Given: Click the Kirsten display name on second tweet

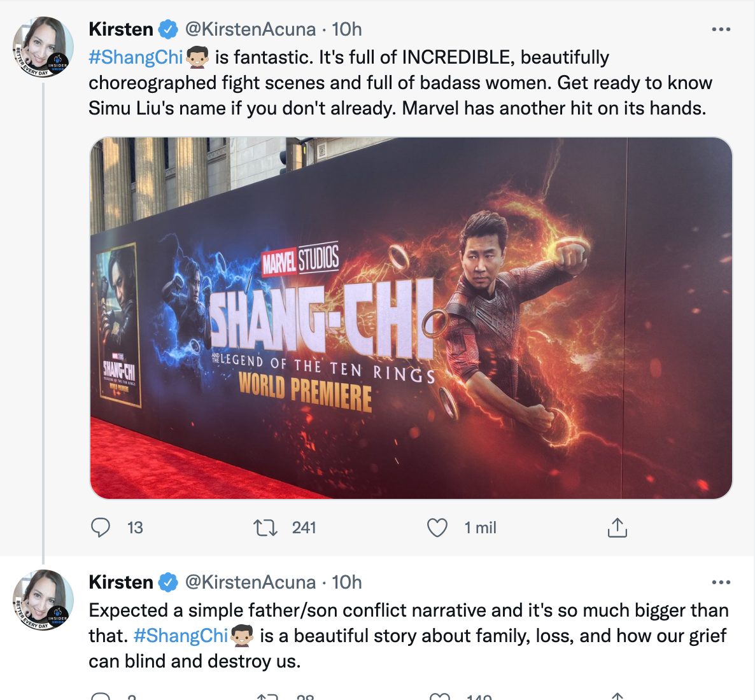Looking at the screenshot, I should click(x=121, y=582).
